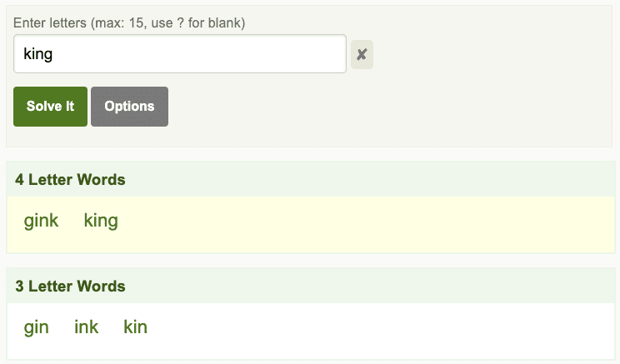Click the word gin
Screen dimensions: 620x364
coord(36,327)
